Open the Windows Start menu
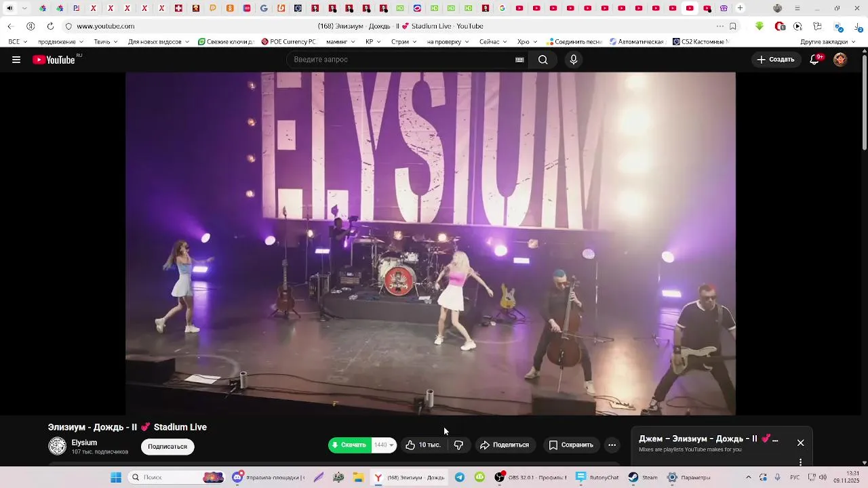 pyautogui.click(x=116, y=477)
